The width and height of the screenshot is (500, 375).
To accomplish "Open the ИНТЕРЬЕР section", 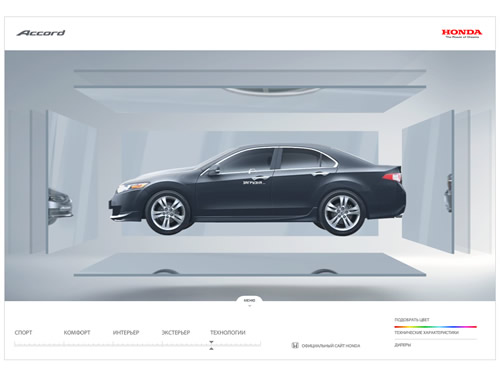I will coord(126,333).
